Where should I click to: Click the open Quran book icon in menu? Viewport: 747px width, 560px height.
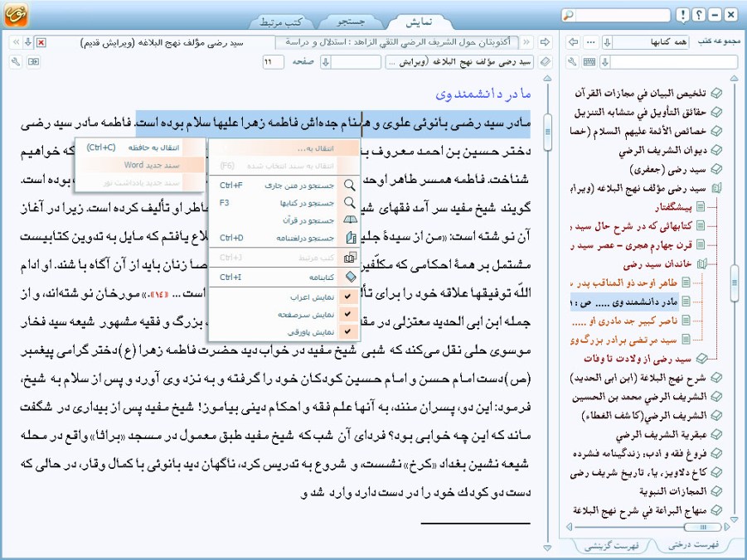coord(350,220)
